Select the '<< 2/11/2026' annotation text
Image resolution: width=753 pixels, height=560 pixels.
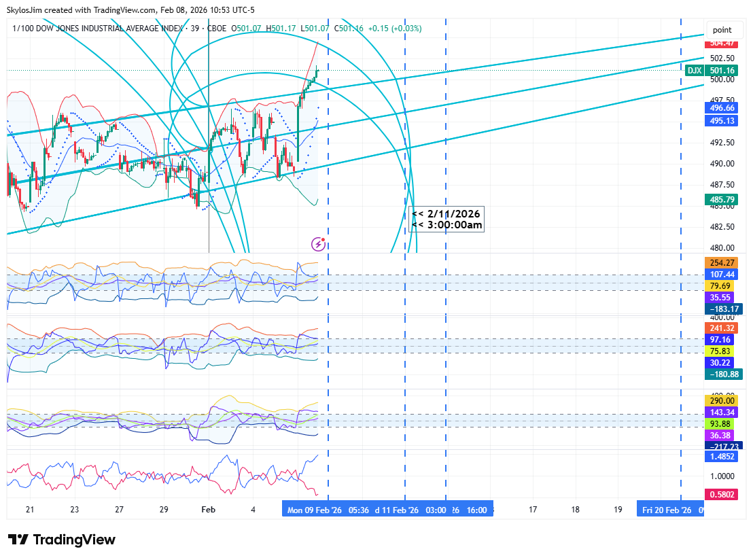446,214
